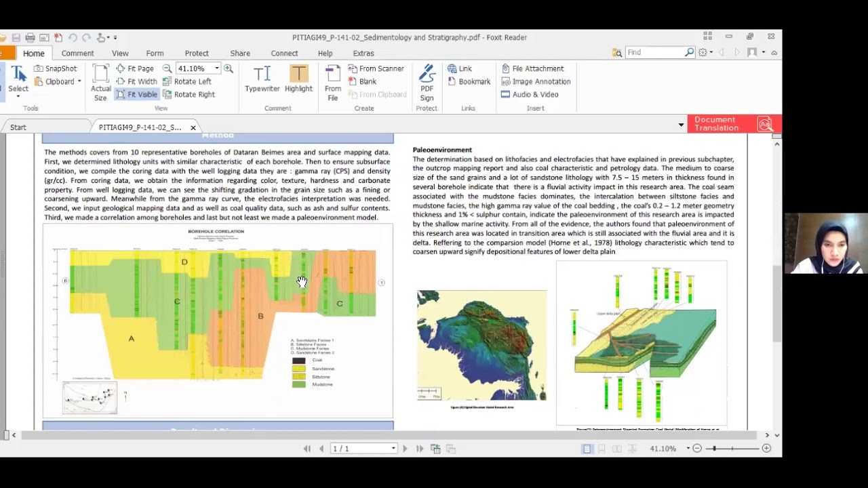Create PDF From File
Screen dimensions: 868x488
[x=333, y=83]
